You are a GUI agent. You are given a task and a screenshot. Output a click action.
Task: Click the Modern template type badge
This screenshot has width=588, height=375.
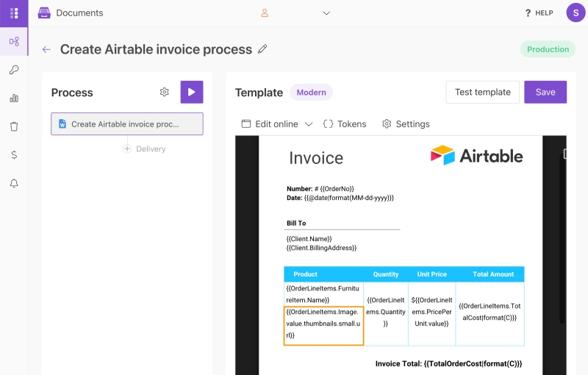pos(311,92)
